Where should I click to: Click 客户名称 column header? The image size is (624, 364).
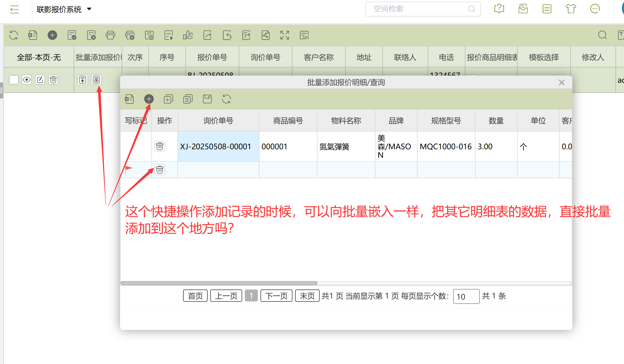(319, 57)
